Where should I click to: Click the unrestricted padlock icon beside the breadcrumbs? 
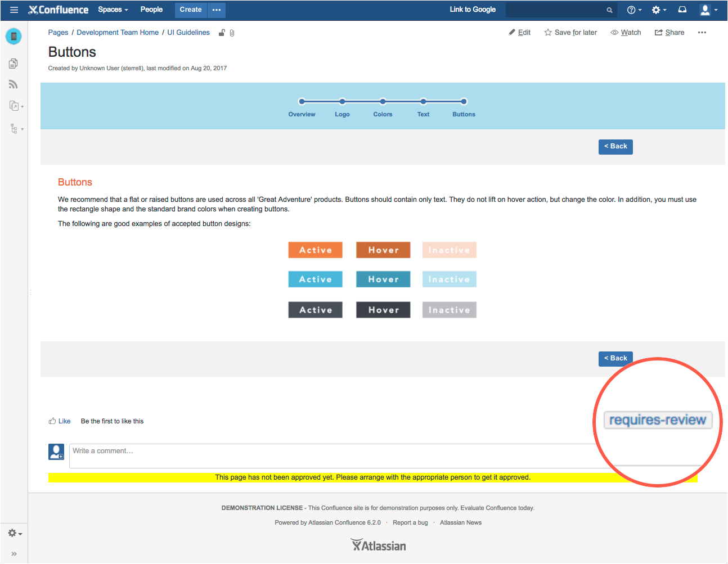click(222, 33)
